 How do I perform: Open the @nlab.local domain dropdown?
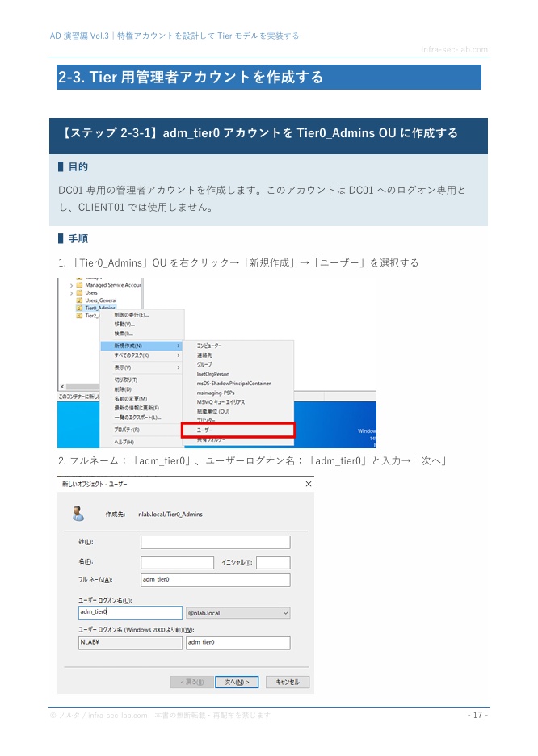(238, 613)
